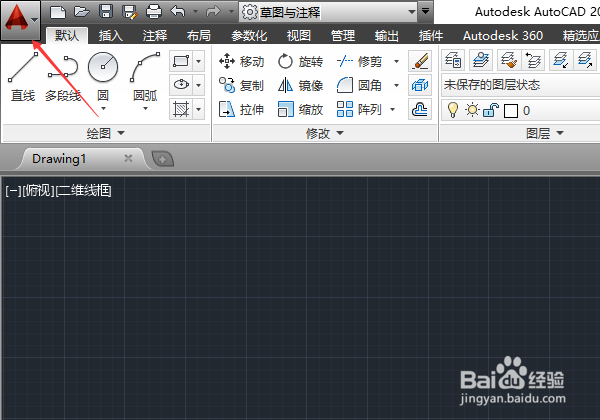The height and width of the screenshot is (420, 600).
Task: Activate the 镜像 mirror tool
Action: point(300,85)
